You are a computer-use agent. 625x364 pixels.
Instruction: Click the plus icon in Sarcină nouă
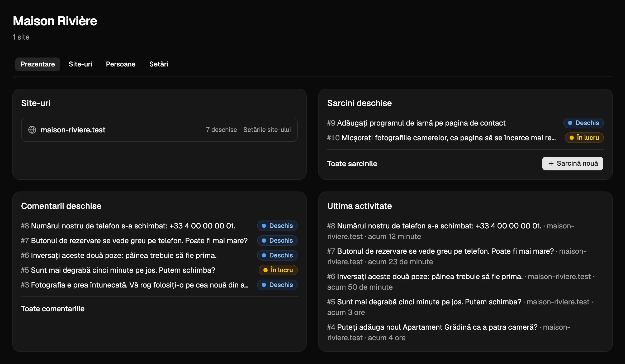click(551, 164)
